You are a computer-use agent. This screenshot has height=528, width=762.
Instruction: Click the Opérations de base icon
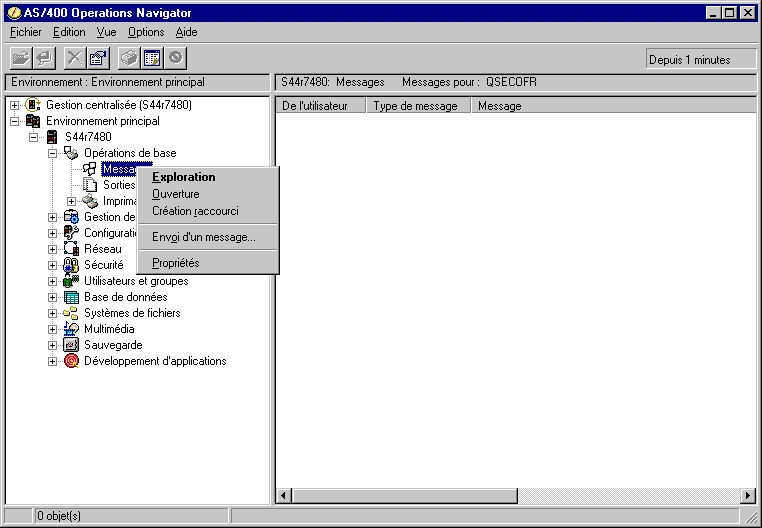click(71, 153)
